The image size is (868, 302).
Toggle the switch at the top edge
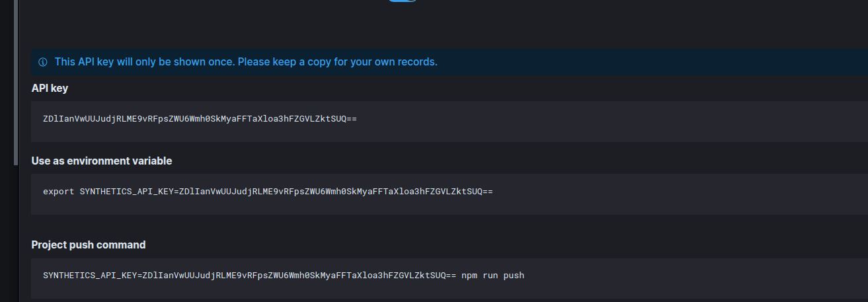click(403, 1)
